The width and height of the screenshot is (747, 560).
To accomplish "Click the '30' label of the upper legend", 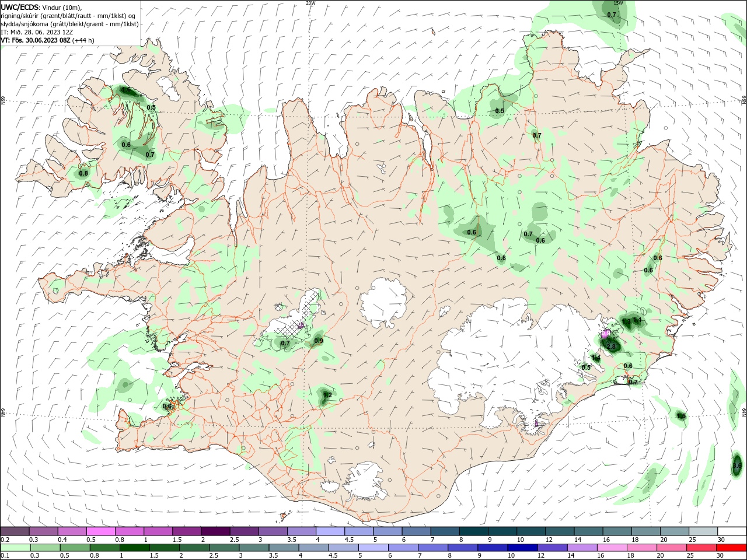I will 721,540.
